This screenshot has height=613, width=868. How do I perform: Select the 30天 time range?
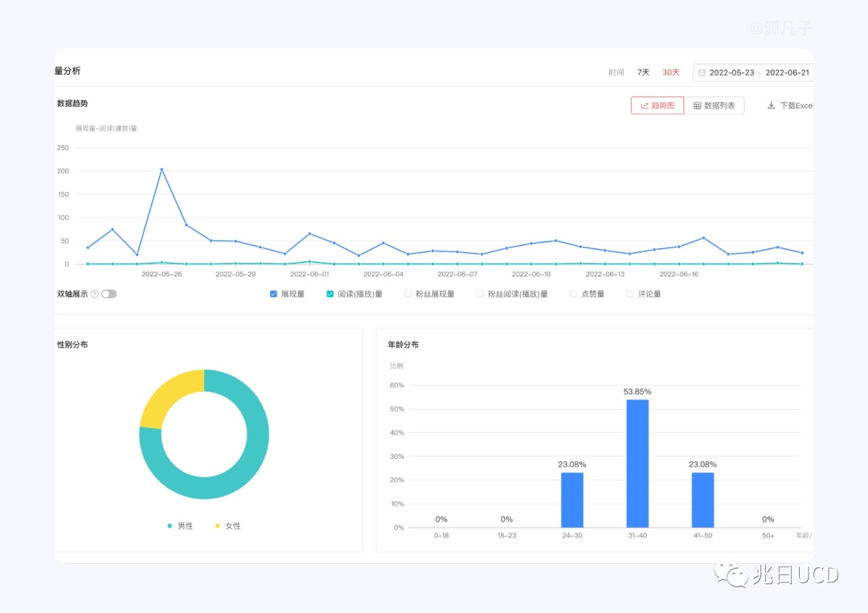670,72
